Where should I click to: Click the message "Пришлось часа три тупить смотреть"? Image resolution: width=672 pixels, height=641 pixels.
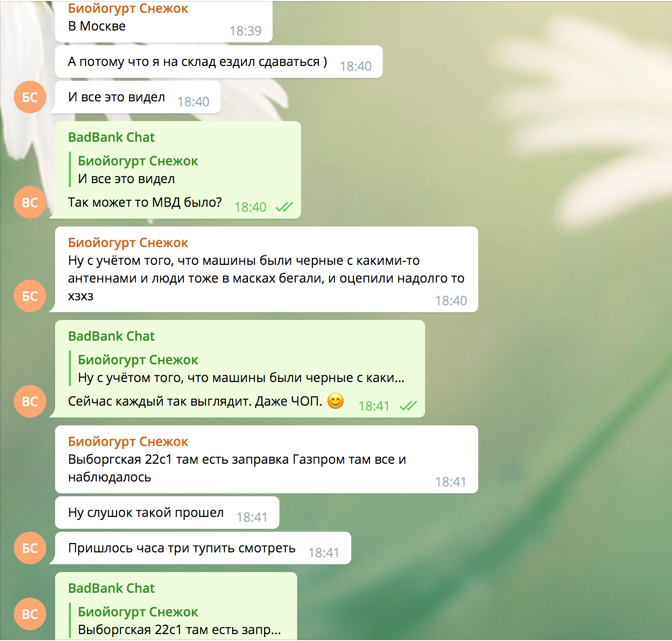pyautogui.click(x=203, y=548)
